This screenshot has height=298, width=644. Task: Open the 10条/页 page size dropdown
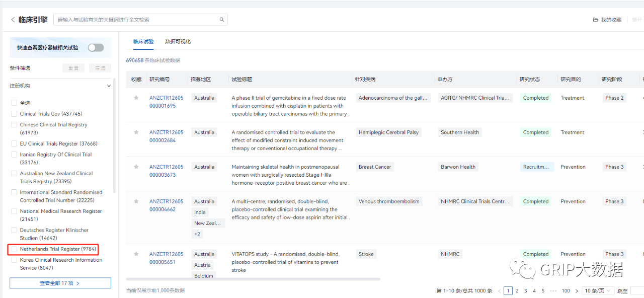point(598,291)
